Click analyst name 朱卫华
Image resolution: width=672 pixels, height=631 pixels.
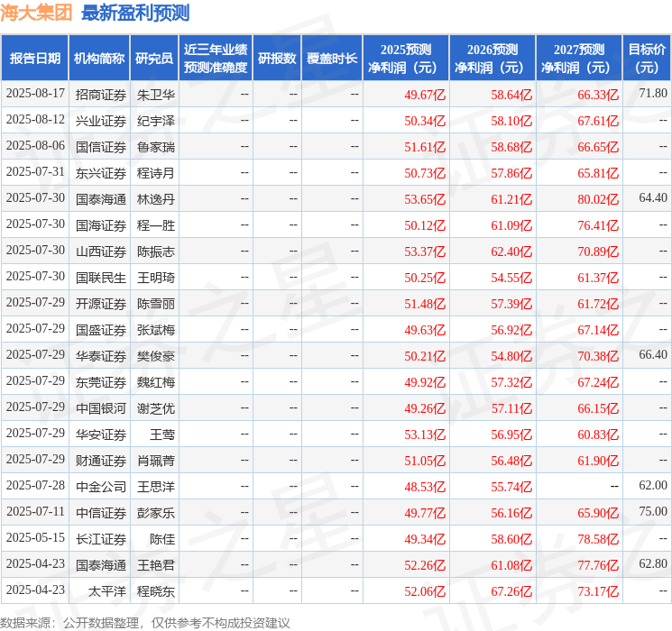click(x=155, y=95)
